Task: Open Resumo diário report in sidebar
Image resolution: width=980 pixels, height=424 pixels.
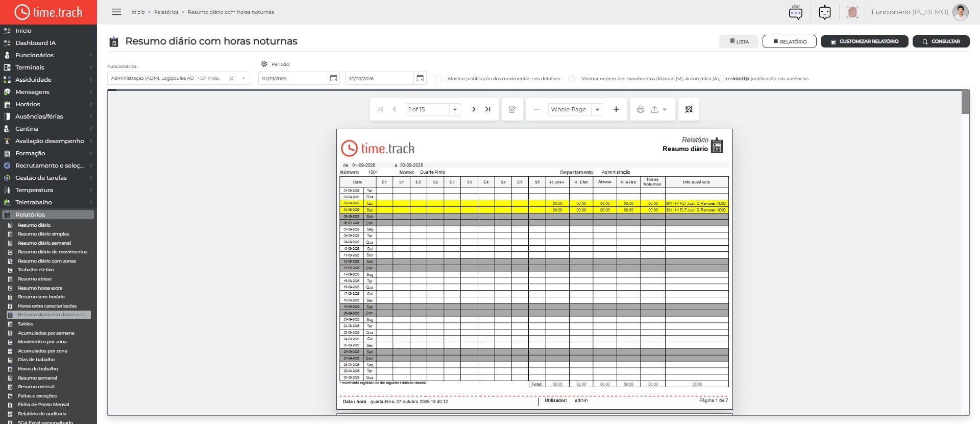Action: (x=34, y=225)
